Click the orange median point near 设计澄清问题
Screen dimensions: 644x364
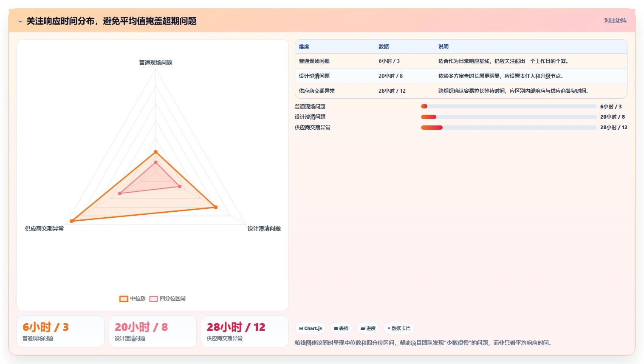[216, 208]
